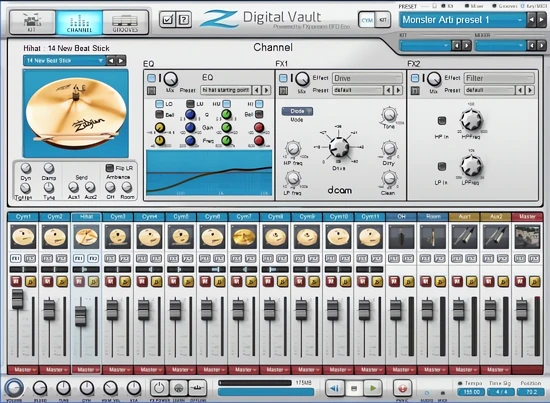The image size is (550, 403).
Task: Switch to the KIT page tab
Action: pos(32,22)
